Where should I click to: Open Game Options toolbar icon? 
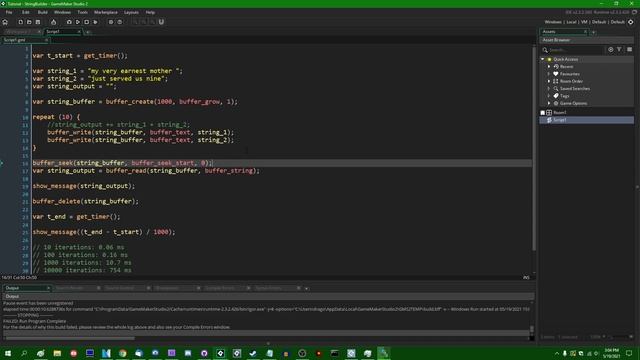tap(111, 22)
